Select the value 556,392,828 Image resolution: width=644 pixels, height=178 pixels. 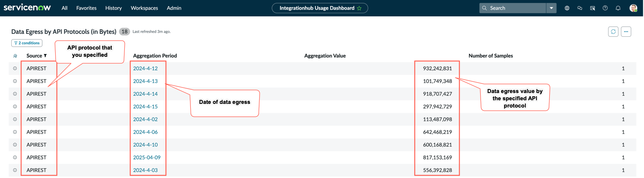(438, 170)
